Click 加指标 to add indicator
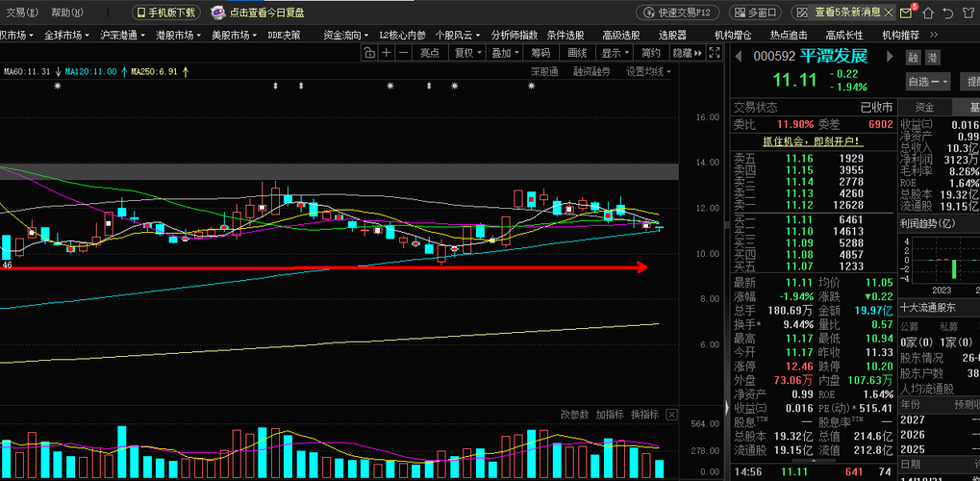Viewport: 980px width, 481px height. point(610,414)
